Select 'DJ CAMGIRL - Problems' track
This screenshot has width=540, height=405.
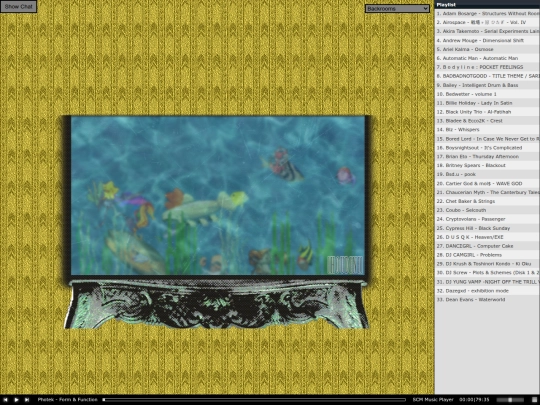coord(487,255)
